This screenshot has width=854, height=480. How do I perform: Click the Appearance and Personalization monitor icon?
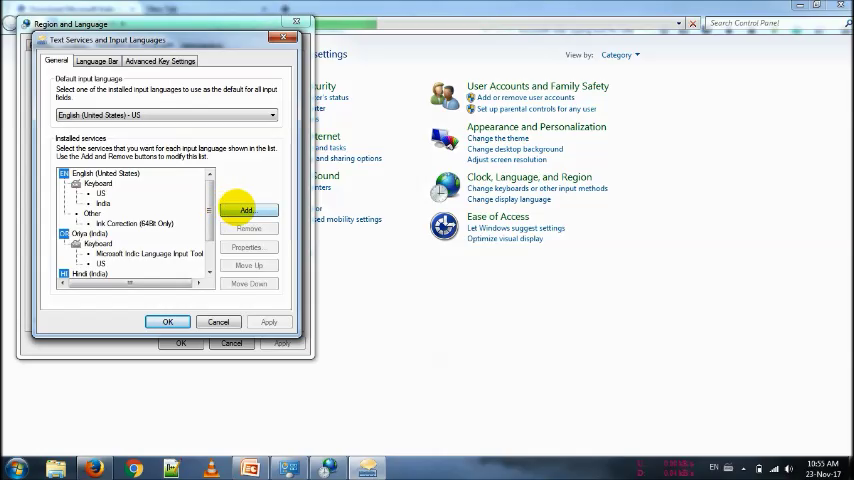444,138
